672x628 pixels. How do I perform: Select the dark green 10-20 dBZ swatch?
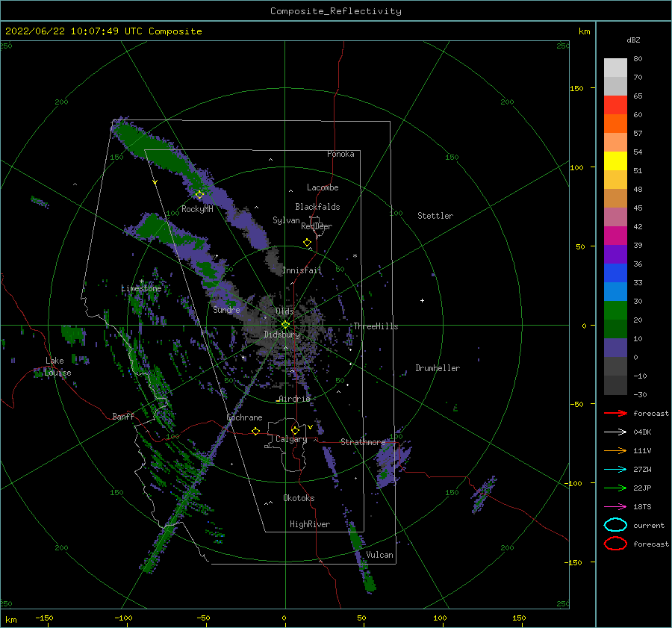coord(615,329)
